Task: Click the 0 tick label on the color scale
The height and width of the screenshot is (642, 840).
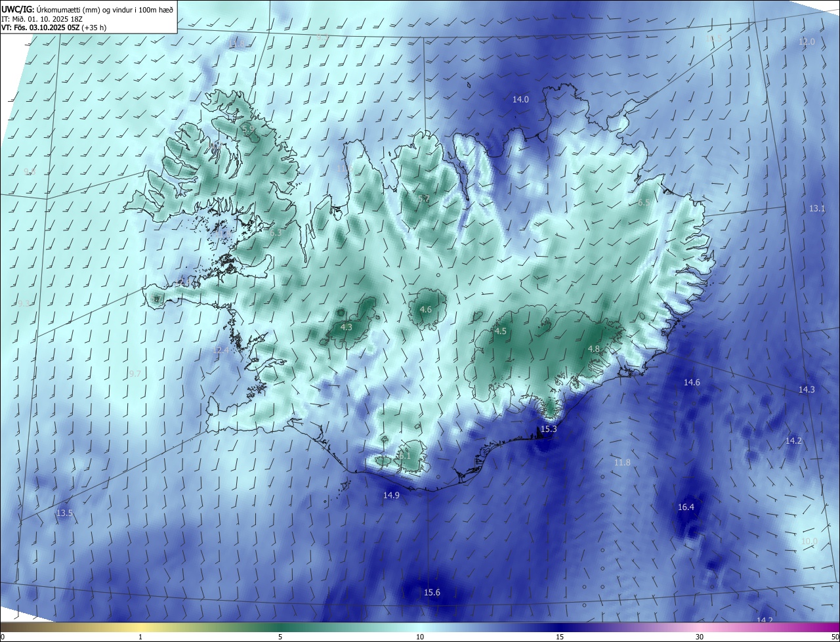Action: coord(3,637)
